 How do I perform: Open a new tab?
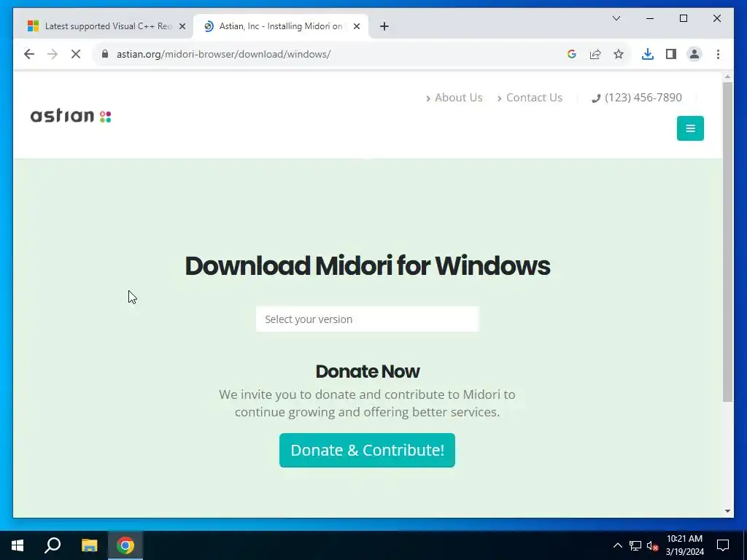click(384, 26)
